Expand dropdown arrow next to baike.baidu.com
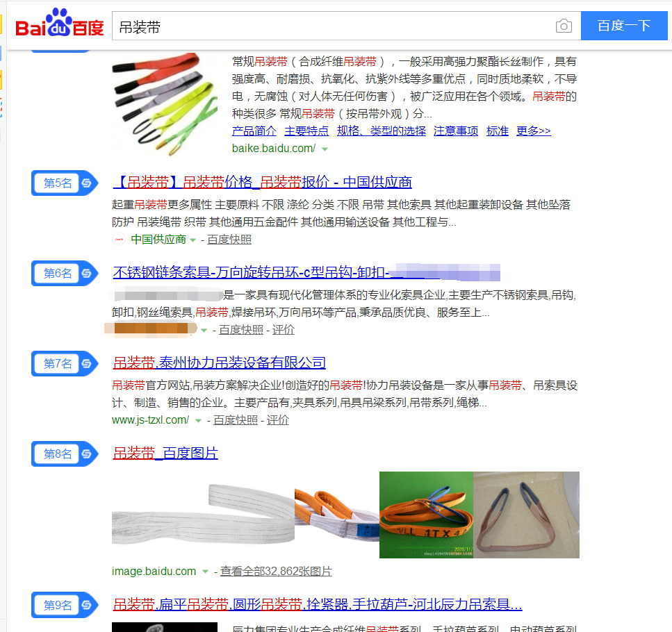Viewport: 672px width, 632px height. 325,149
